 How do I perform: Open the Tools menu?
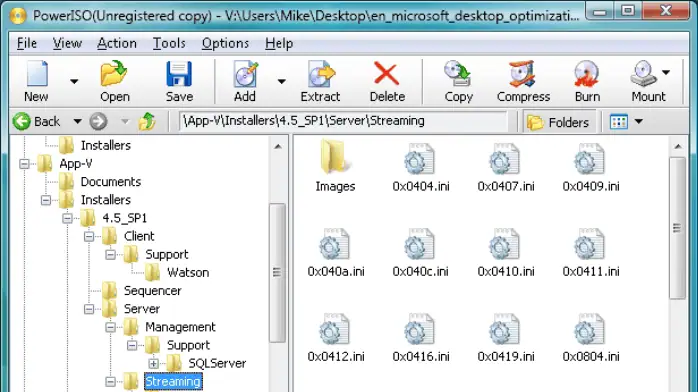point(169,43)
